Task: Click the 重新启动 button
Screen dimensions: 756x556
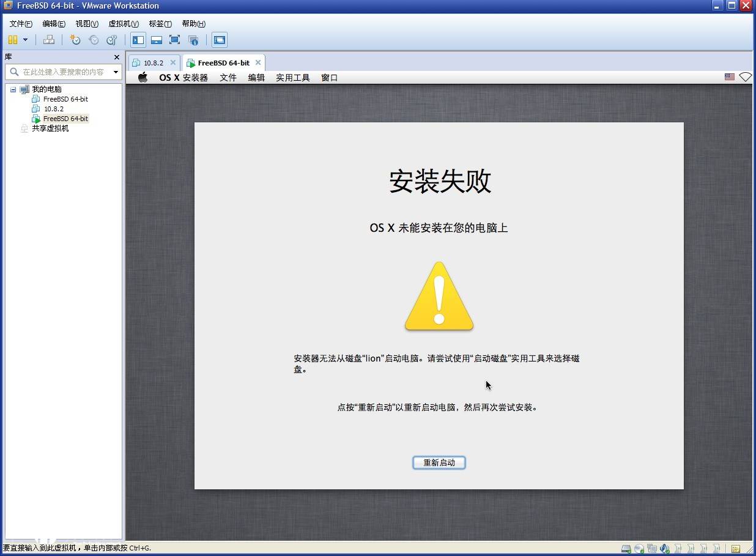Action: tap(439, 462)
